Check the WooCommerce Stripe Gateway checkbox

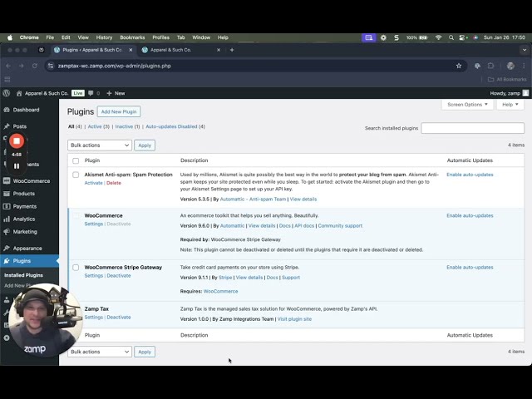click(x=76, y=268)
